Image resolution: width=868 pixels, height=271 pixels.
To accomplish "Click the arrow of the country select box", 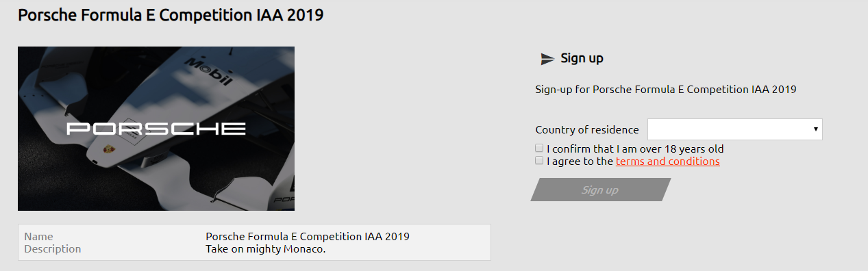I will pyautogui.click(x=815, y=129).
